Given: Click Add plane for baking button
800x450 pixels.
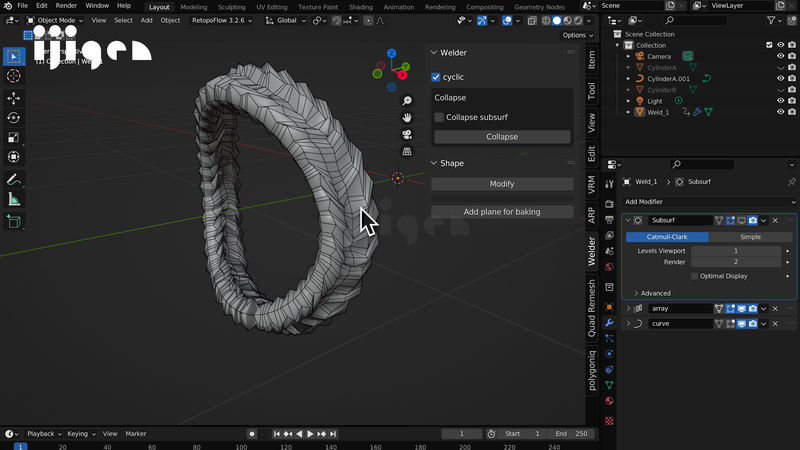Looking at the screenshot, I should [502, 212].
